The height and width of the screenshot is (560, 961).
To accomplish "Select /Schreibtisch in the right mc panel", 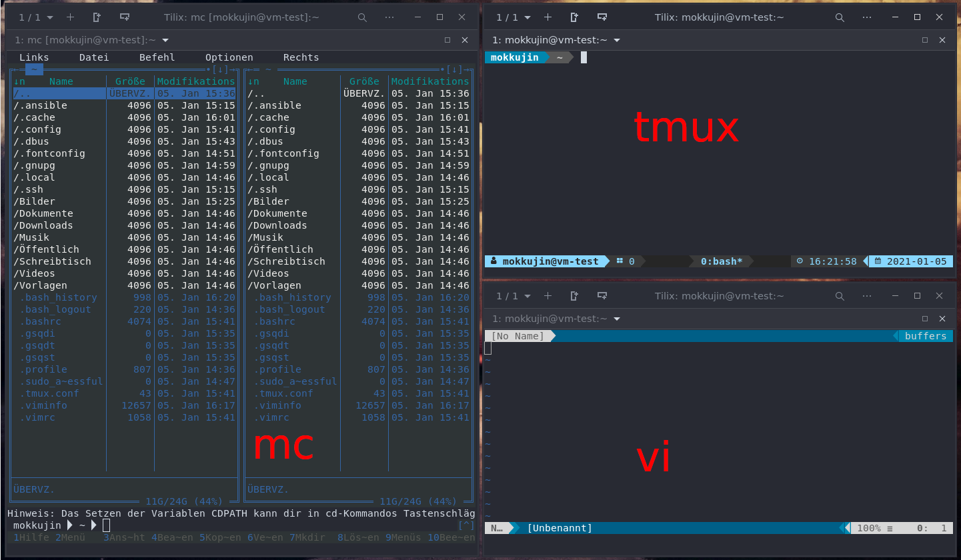I will (x=359, y=261).
